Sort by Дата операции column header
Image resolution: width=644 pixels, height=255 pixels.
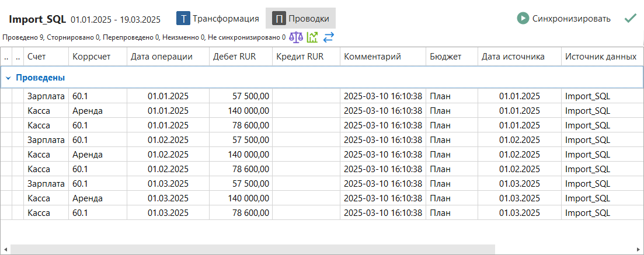click(162, 57)
